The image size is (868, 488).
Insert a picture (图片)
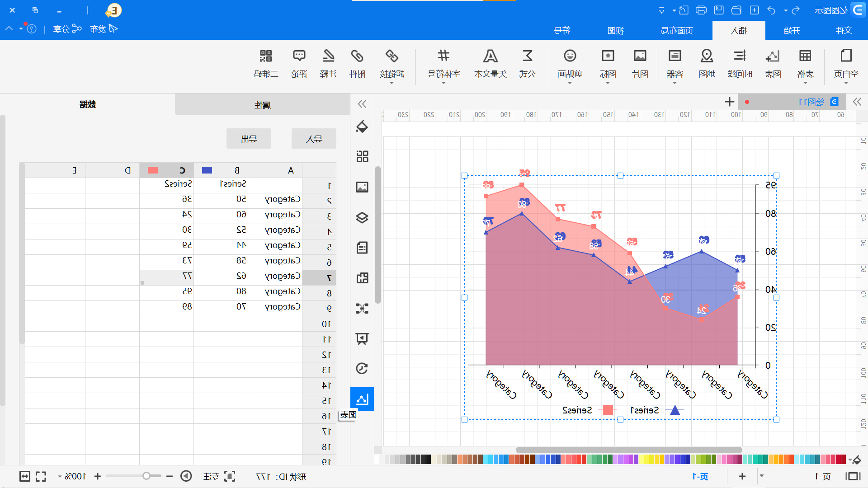coord(640,63)
